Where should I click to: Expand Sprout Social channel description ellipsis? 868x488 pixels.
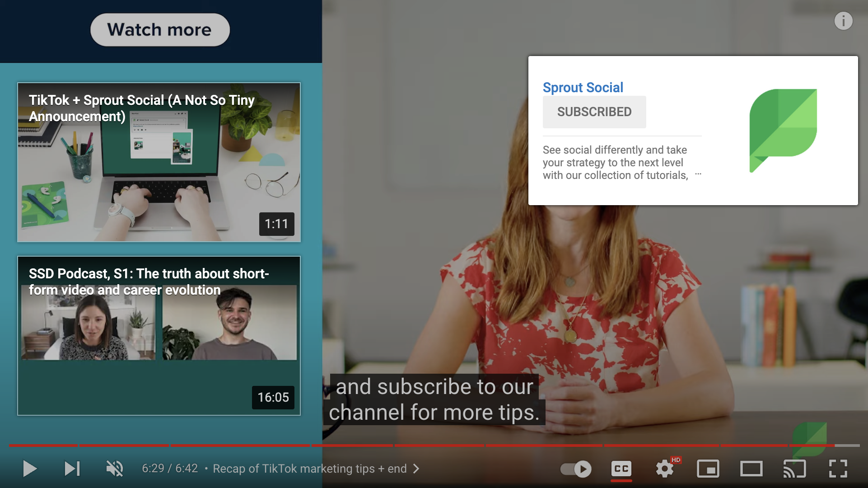698,175
